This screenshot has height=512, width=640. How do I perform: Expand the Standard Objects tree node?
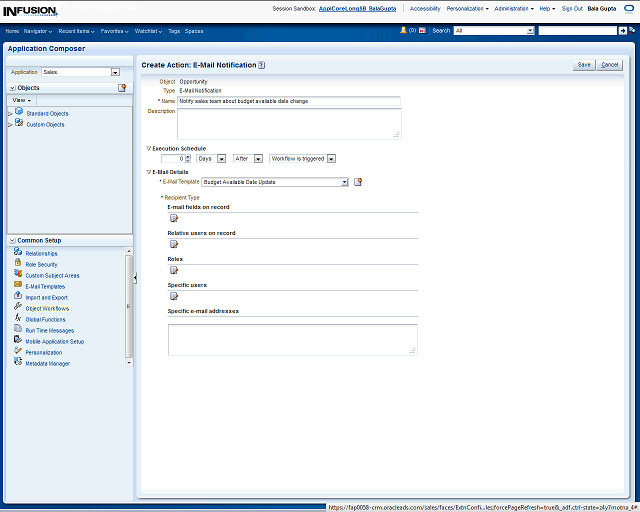point(10,114)
